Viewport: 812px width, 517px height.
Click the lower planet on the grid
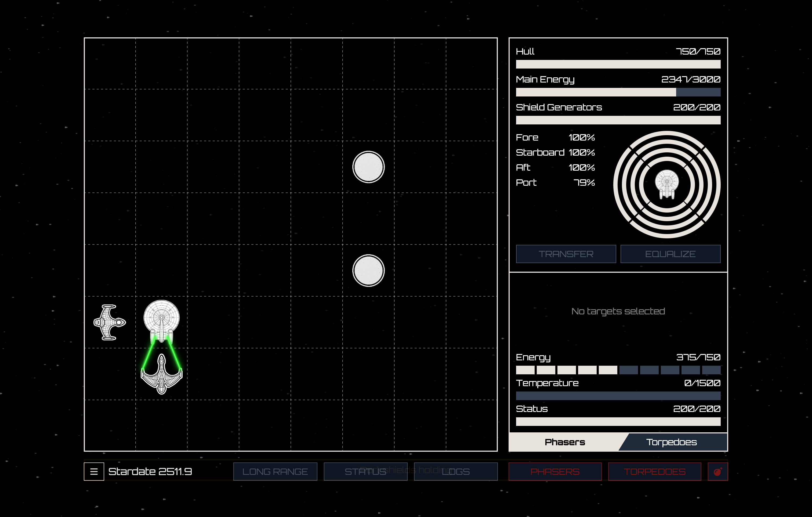(x=368, y=271)
